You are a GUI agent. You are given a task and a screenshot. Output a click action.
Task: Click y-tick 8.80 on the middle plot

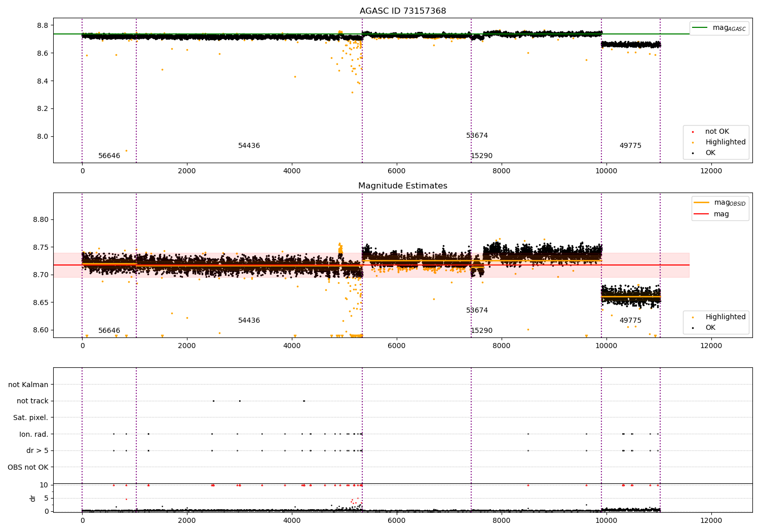pyautogui.click(x=41, y=220)
